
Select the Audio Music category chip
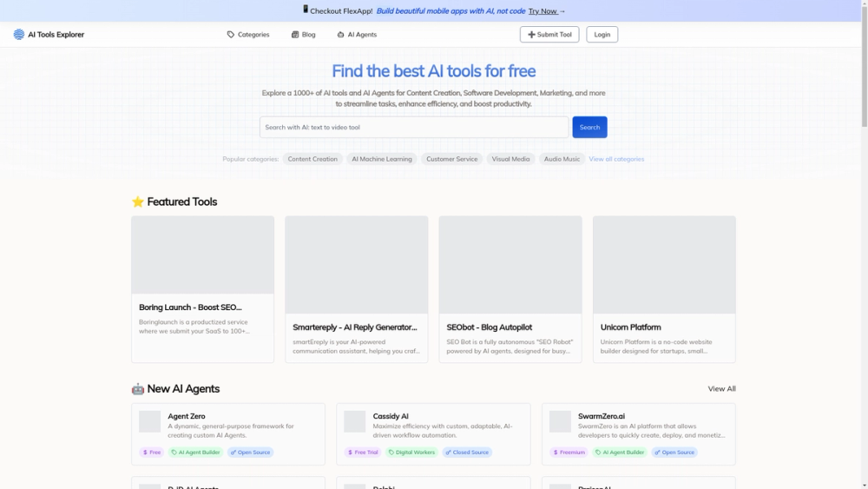(x=562, y=159)
